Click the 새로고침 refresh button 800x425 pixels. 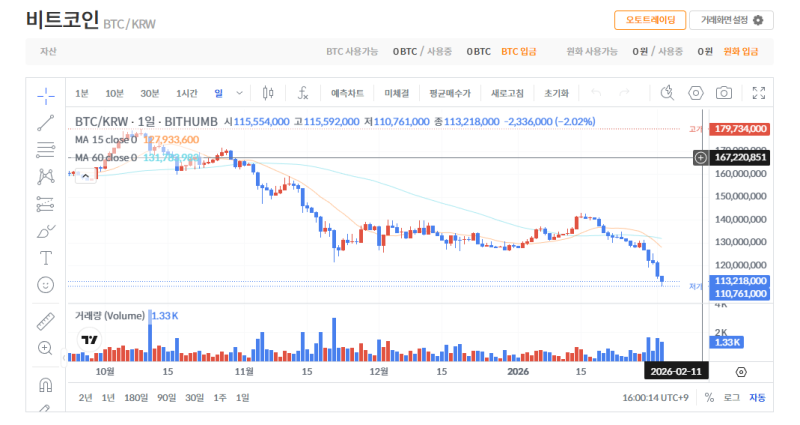507,93
